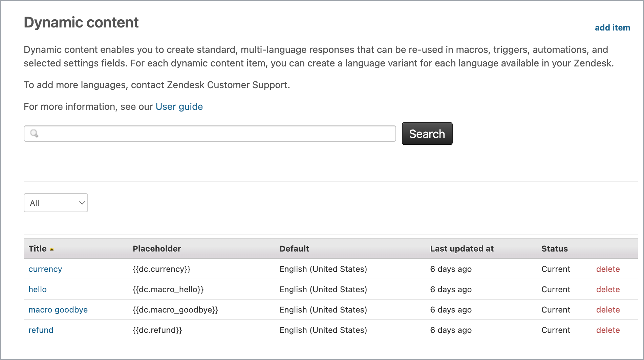Click the magnifier icon in search box
644x360 pixels.
(34, 134)
